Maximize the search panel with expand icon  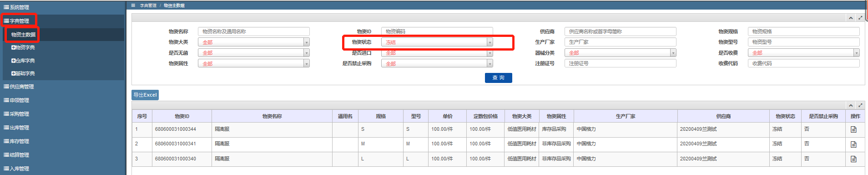coord(860,18)
